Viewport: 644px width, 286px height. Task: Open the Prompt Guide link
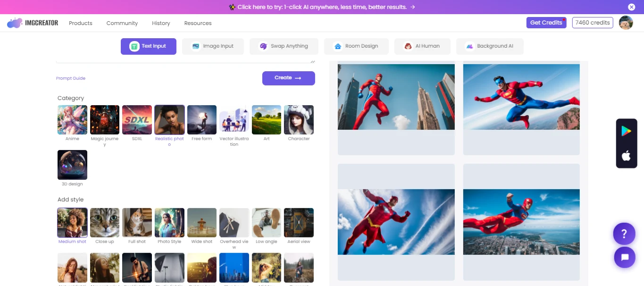pos(71,78)
